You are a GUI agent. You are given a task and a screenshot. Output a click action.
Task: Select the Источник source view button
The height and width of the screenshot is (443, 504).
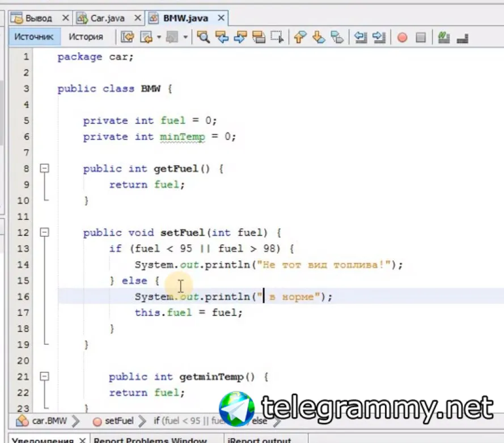(34, 37)
